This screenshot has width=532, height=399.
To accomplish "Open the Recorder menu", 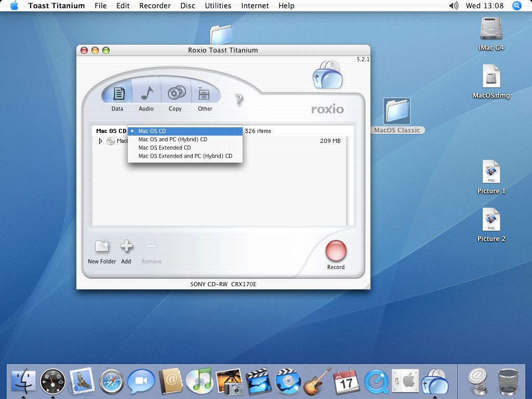I will 155,6.
